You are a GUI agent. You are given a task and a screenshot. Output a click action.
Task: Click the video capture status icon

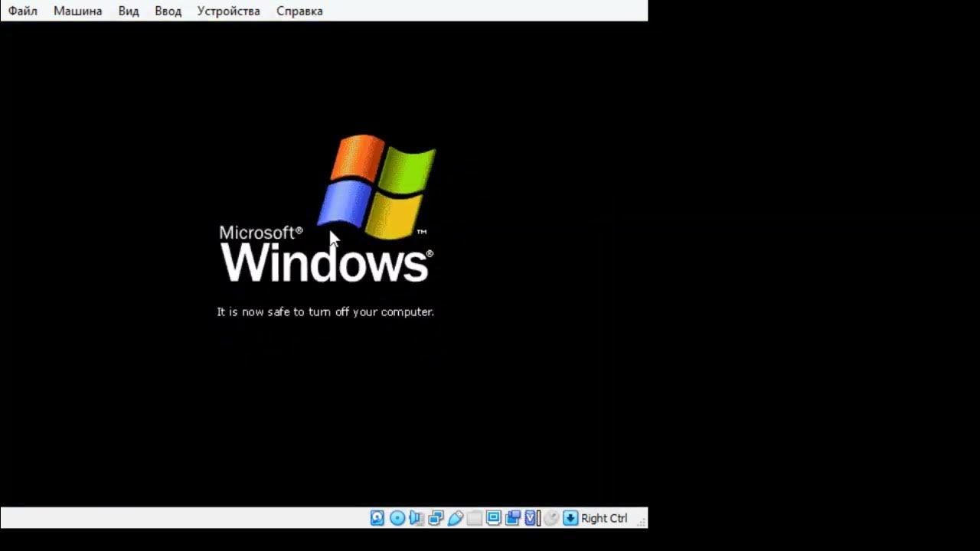tap(513, 518)
